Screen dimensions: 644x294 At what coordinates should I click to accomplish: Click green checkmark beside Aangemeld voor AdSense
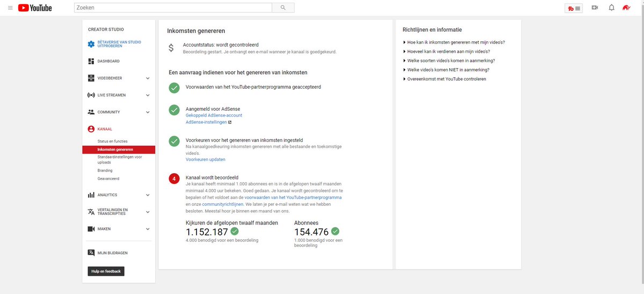tap(174, 110)
